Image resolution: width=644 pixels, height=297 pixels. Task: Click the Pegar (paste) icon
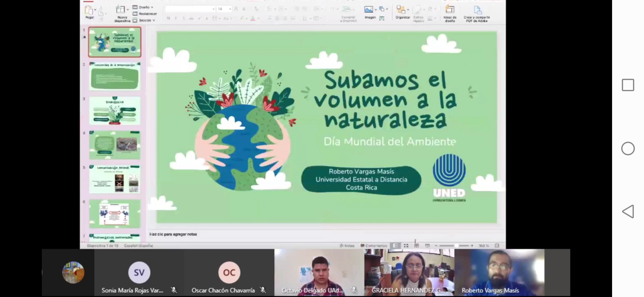tap(89, 10)
